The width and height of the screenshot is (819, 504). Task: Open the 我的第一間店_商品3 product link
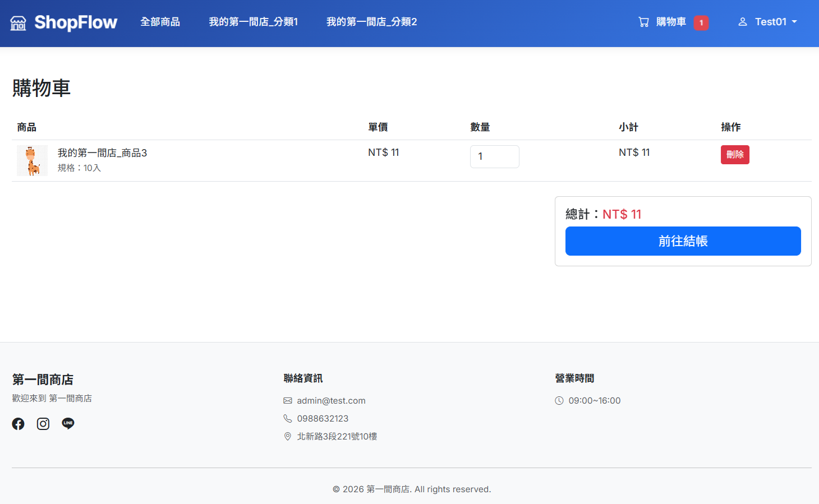click(102, 152)
